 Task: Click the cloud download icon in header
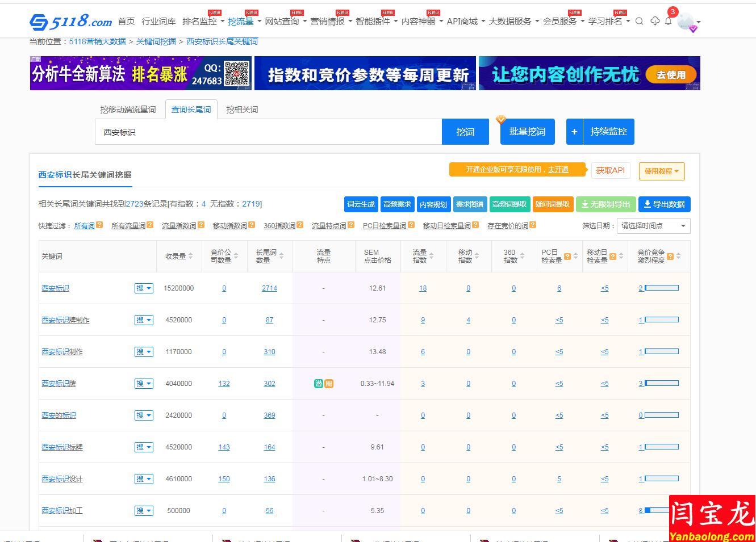tap(655, 22)
